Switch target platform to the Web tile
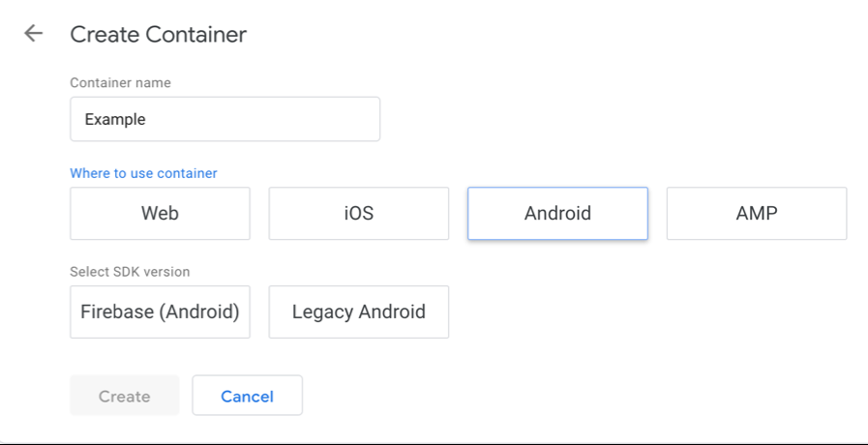Screen dimensions: 868x445 [x=160, y=214]
